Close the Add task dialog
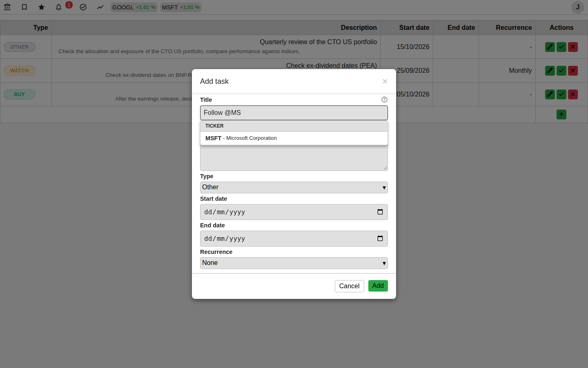The image size is (588, 368). tap(385, 81)
